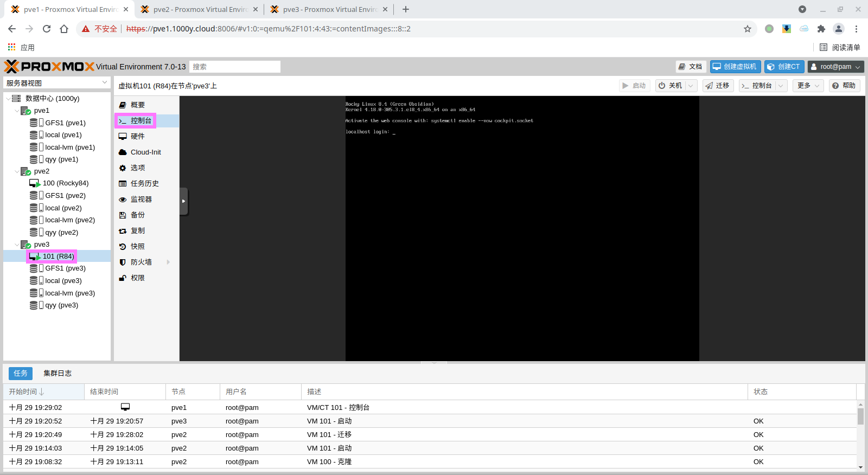Open the shutdown (关机) dropdown arrow

point(691,86)
